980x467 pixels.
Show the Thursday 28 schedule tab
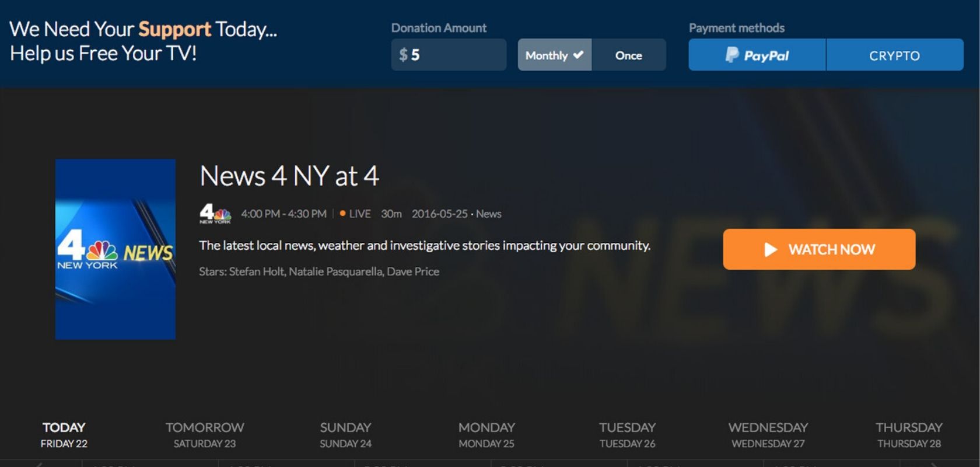tap(909, 435)
